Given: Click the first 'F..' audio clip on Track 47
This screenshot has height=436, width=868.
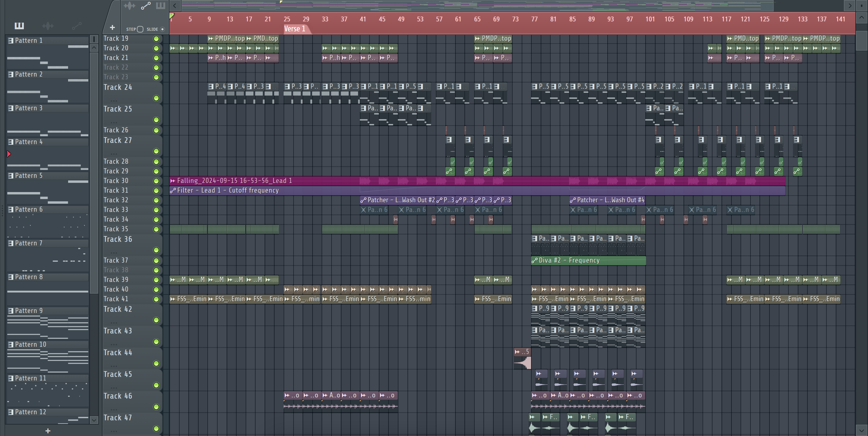Looking at the screenshot, I should click(x=551, y=424).
